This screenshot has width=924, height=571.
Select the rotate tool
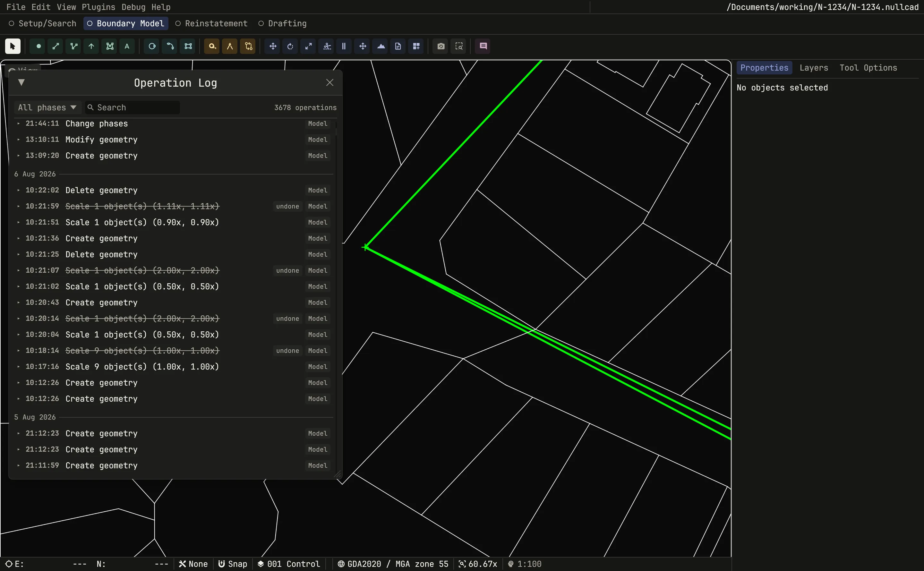tap(290, 46)
